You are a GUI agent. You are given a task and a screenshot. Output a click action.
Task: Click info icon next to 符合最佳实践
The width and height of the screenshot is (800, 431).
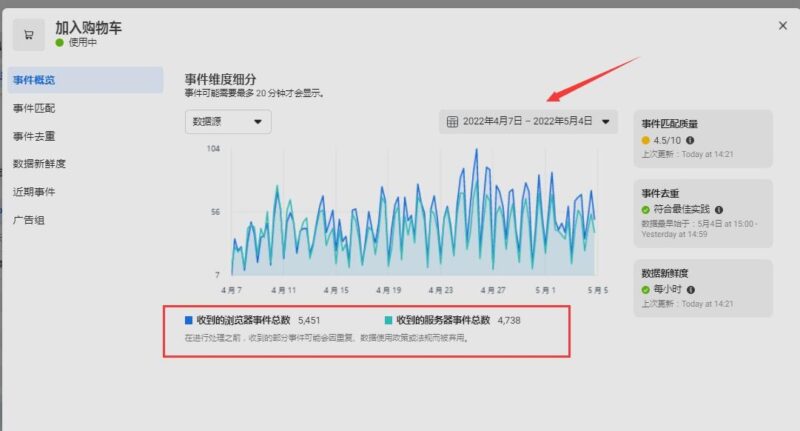pos(719,210)
